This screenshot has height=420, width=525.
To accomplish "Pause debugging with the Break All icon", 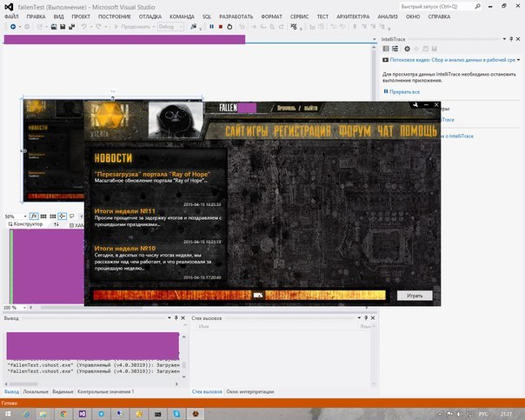I will point(211,27).
